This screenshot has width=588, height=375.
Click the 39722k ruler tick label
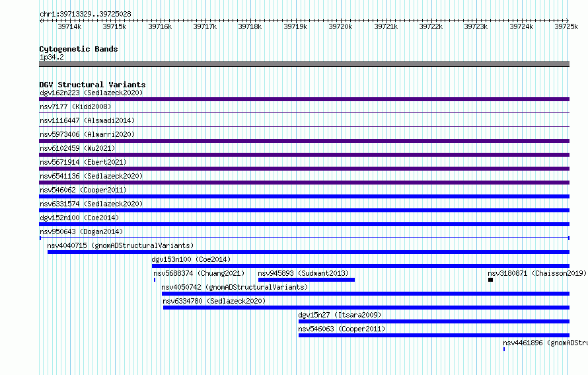point(431,26)
